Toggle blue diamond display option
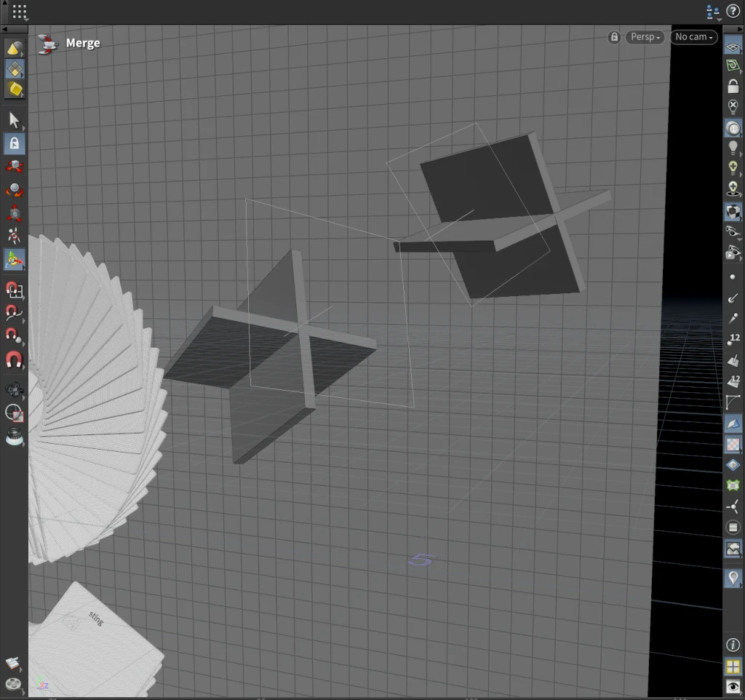The height and width of the screenshot is (700, 745). pyautogui.click(x=733, y=465)
